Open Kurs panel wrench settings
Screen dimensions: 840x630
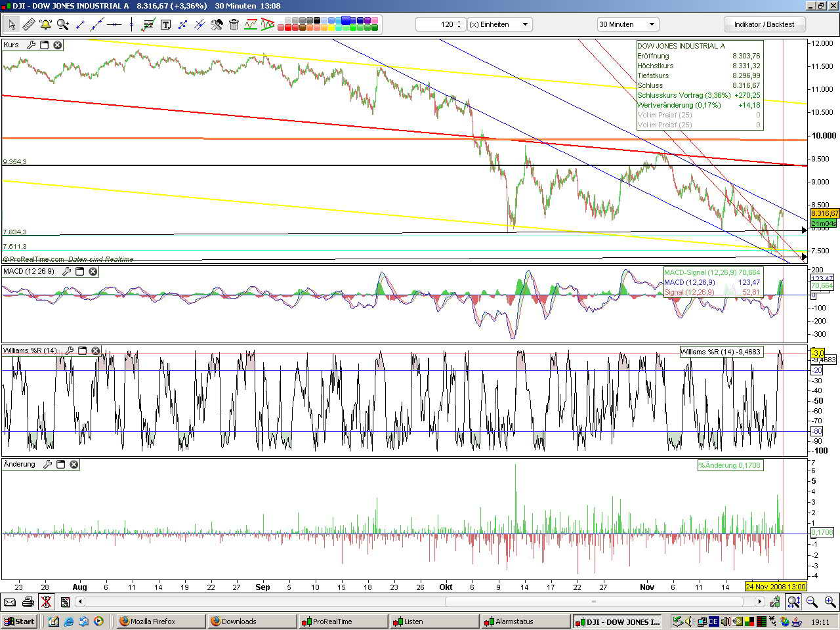(31, 45)
